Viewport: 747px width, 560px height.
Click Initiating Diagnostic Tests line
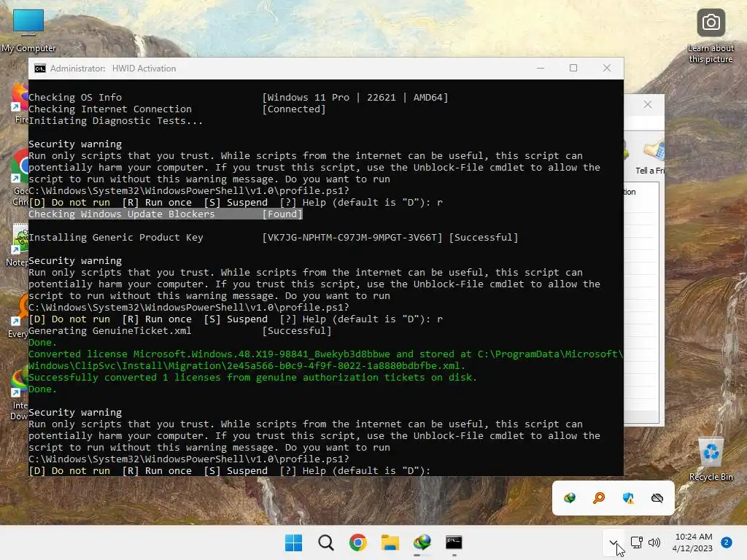116,120
